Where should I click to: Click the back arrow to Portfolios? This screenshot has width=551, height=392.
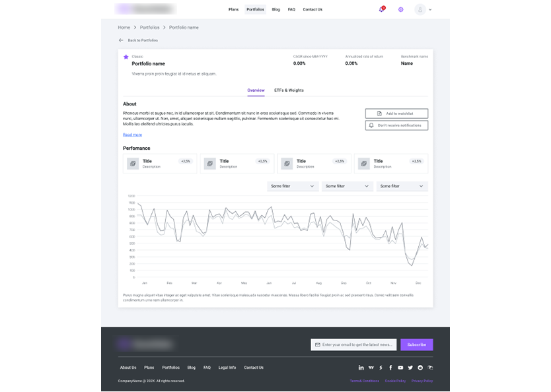(x=121, y=40)
